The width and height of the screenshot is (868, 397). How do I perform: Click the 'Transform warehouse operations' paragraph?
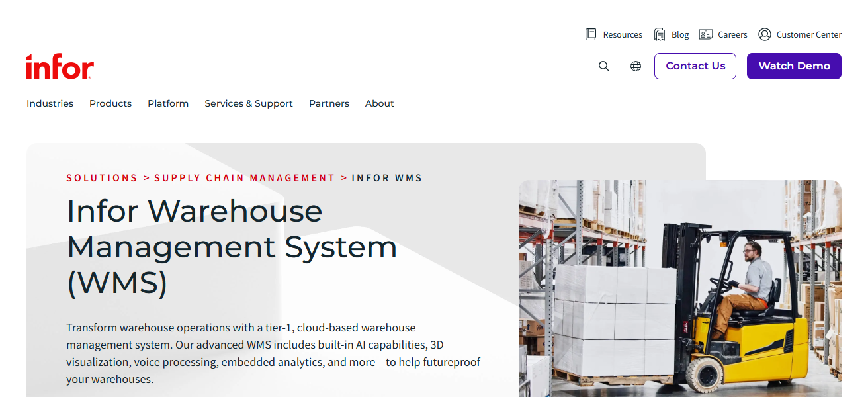tap(273, 353)
